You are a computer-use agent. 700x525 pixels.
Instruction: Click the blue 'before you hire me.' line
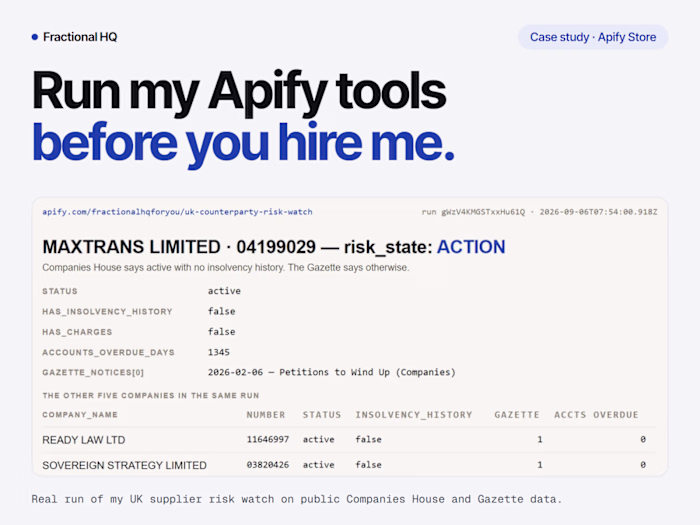[x=243, y=144]
